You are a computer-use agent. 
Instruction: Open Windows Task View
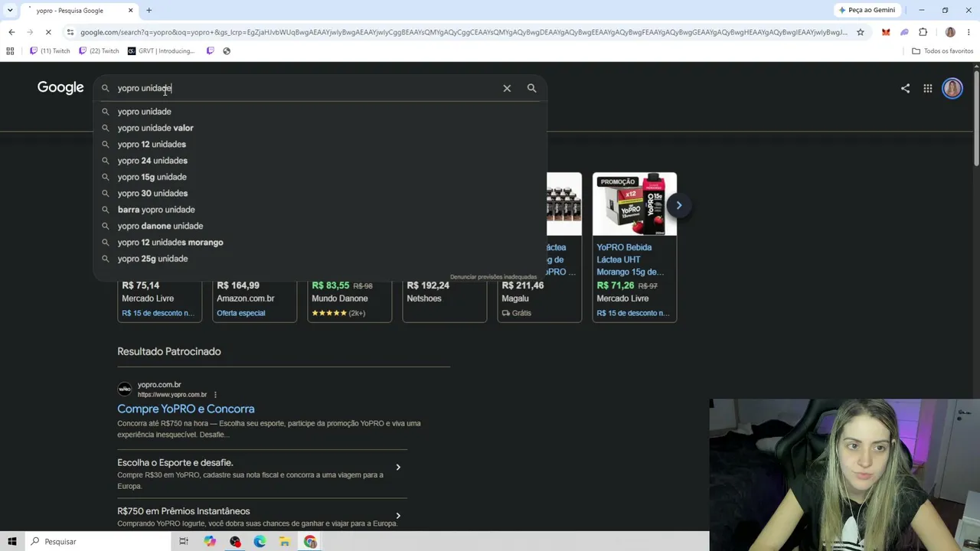pyautogui.click(x=184, y=541)
